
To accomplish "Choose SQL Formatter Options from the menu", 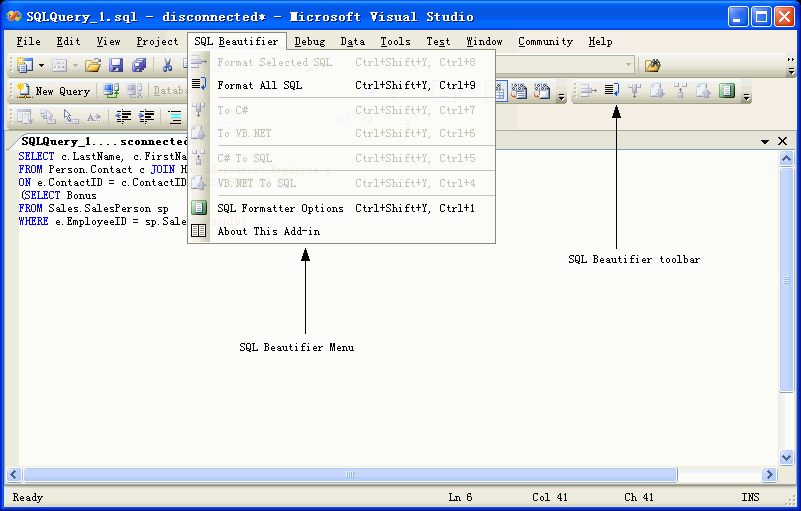I will 342,208.
